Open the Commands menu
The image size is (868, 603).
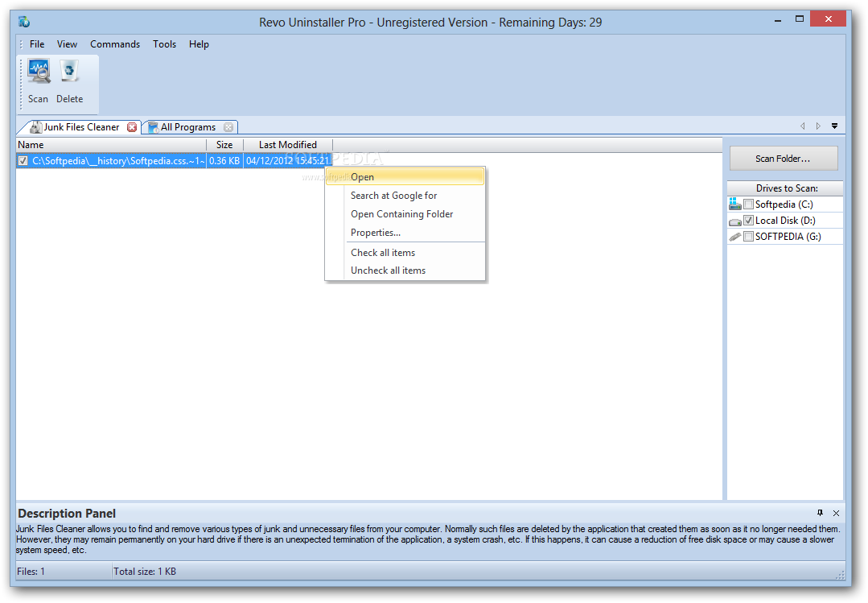[x=115, y=44]
